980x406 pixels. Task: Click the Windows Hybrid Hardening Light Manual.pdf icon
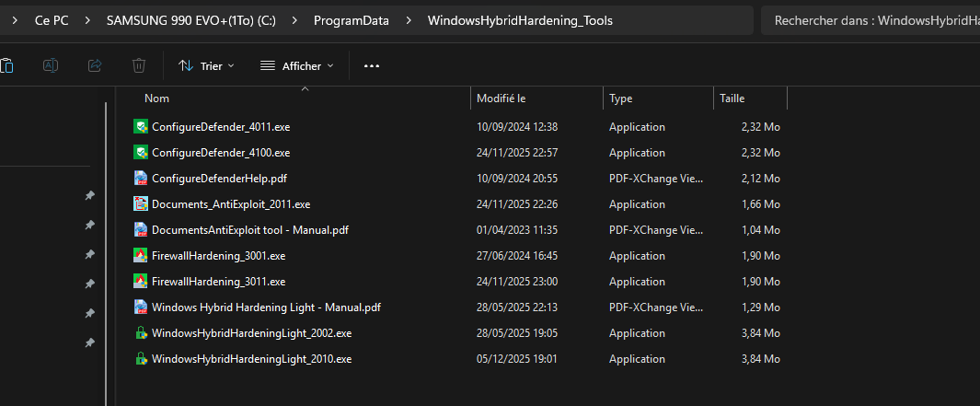coord(141,307)
